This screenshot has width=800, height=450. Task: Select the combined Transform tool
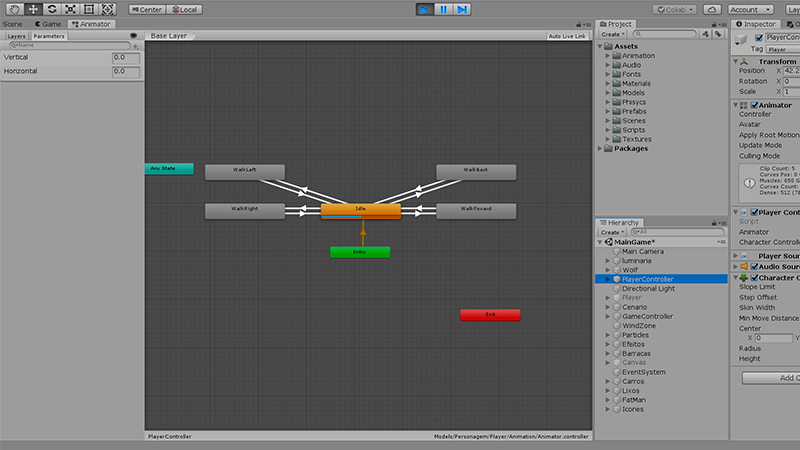(107, 9)
